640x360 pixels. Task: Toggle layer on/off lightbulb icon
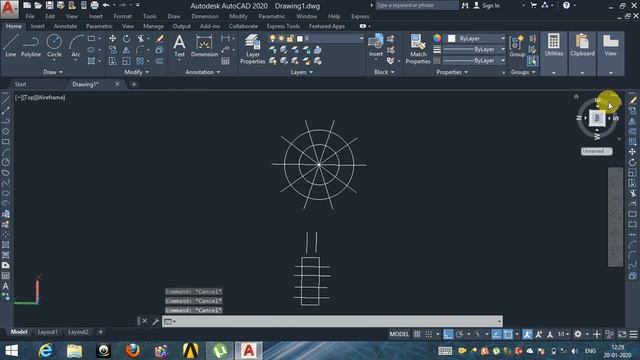click(x=273, y=38)
